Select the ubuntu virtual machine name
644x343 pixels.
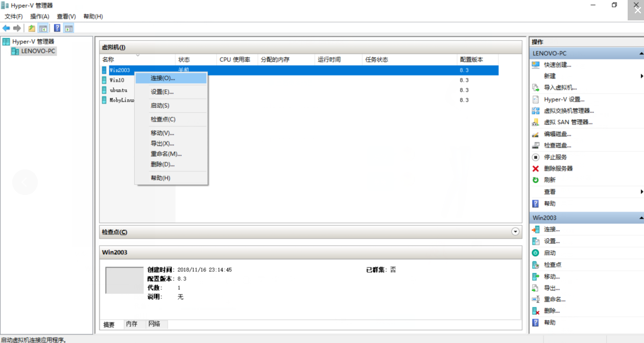pyautogui.click(x=118, y=90)
